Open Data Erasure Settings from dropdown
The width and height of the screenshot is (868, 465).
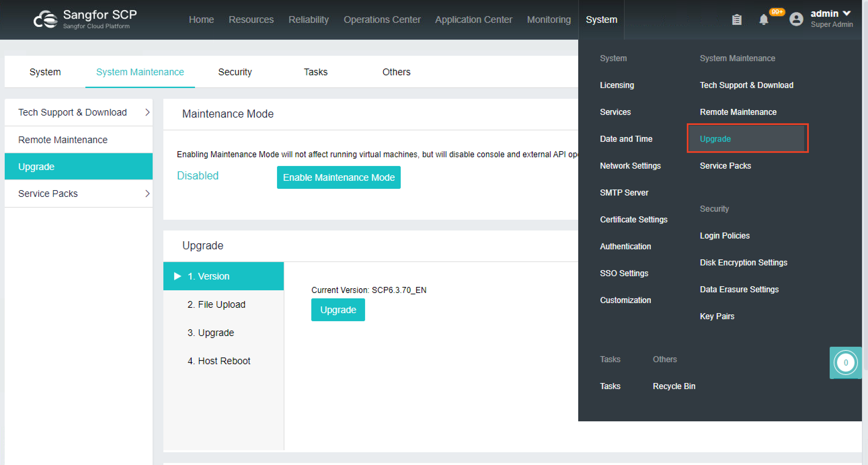pyautogui.click(x=739, y=290)
